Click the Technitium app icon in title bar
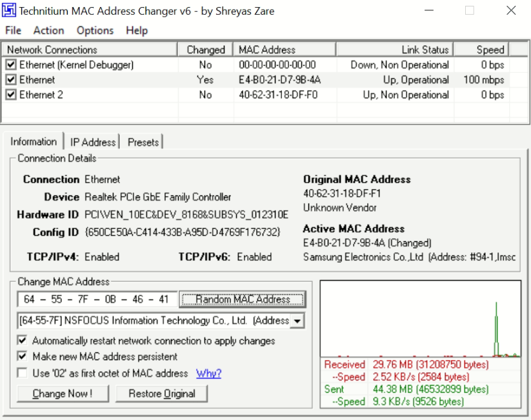 click(9, 10)
